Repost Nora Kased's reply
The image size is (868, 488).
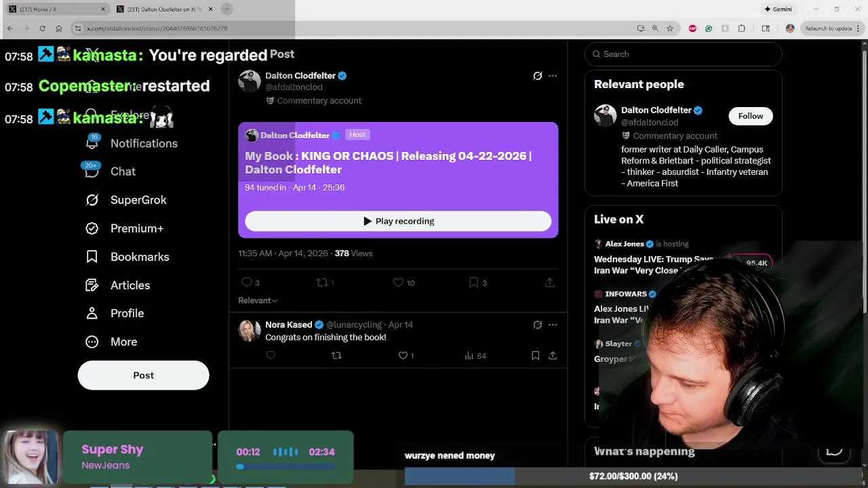pyautogui.click(x=336, y=355)
